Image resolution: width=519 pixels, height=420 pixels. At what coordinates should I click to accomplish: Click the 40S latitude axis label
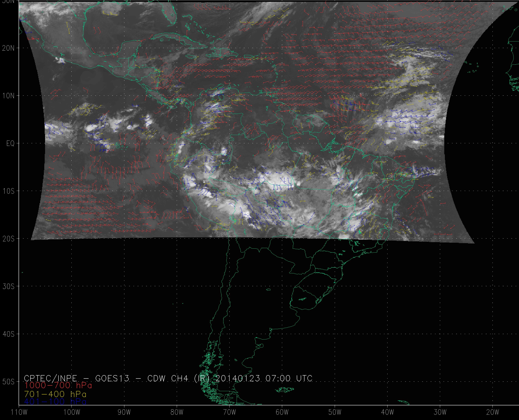pyautogui.click(x=9, y=334)
